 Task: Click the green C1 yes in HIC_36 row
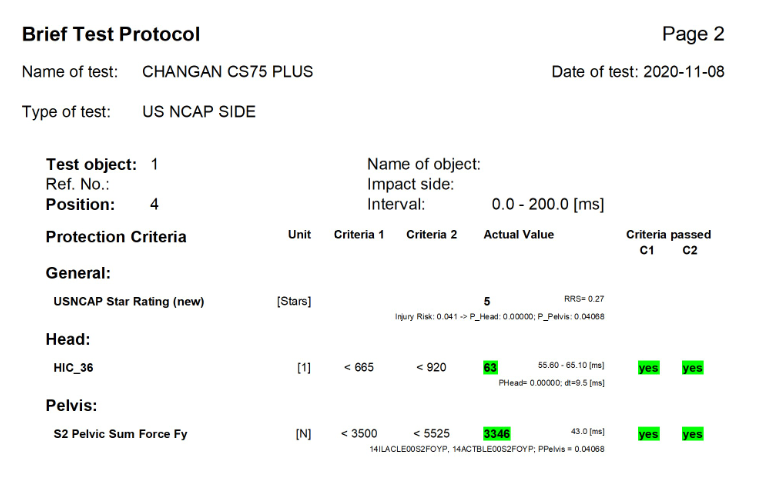tap(648, 368)
